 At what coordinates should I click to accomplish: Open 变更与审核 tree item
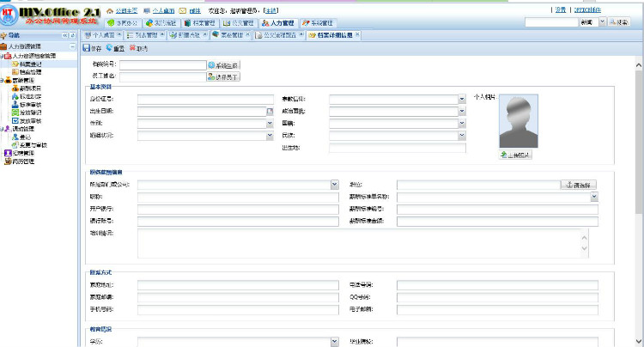click(x=29, y=145)
